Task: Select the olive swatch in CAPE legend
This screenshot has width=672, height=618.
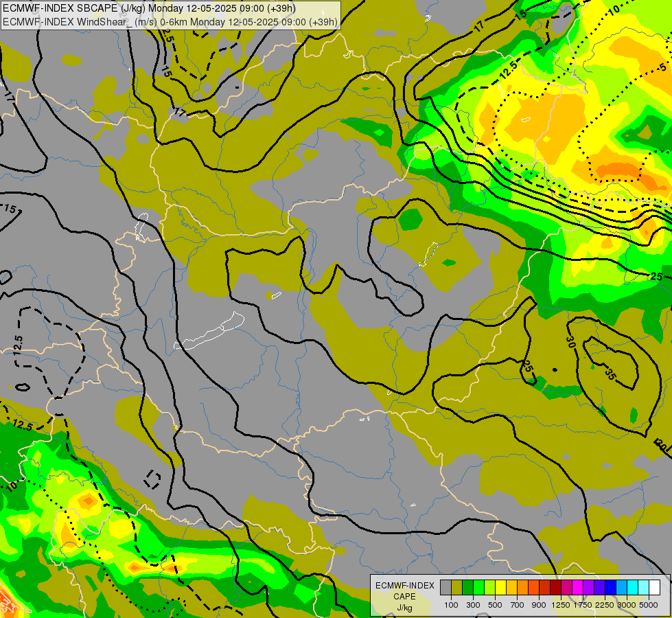Action: (x=457, y=588)
